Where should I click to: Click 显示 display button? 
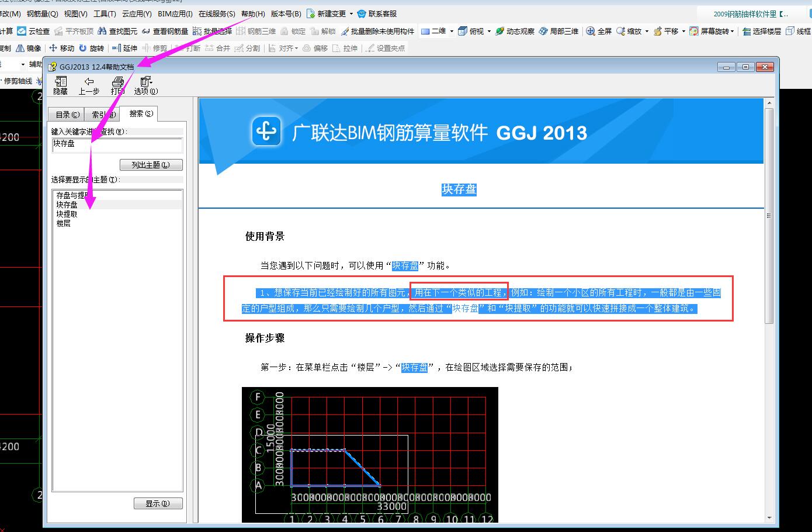point(158,503)
